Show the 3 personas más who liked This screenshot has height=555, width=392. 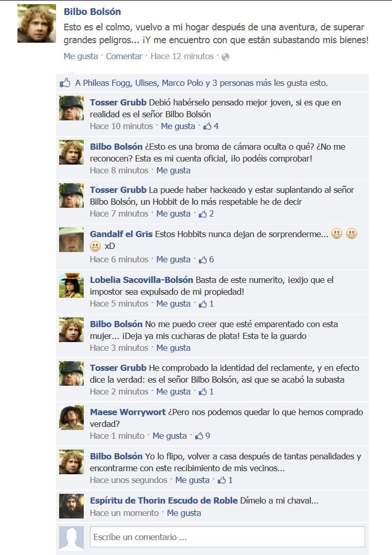click(242, 83)
